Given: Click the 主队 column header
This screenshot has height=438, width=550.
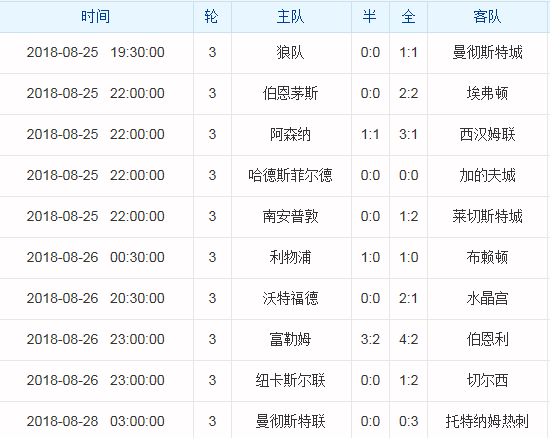Looking at the screenshot, I should pos(290,16).
